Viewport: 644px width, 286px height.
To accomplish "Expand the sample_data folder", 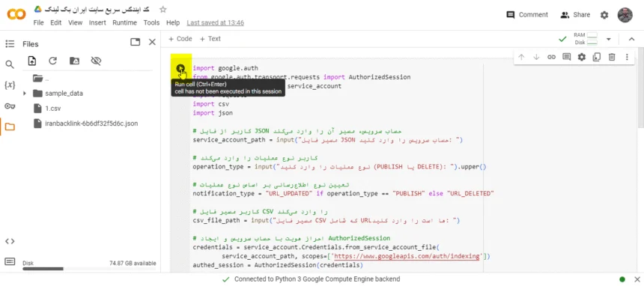I will tap(25, 94).
